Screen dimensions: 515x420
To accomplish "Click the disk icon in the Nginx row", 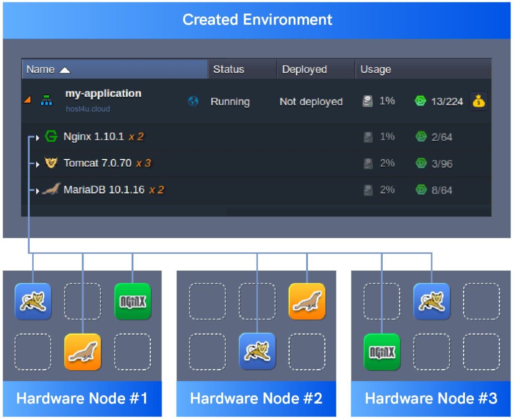I will (x=368, y=137).
